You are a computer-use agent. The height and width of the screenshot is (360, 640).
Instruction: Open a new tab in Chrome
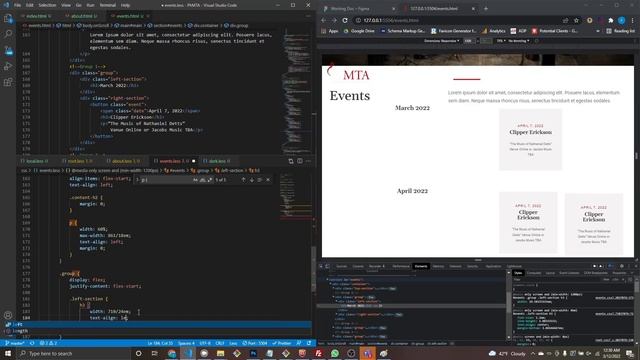click(x=486, y=8)
